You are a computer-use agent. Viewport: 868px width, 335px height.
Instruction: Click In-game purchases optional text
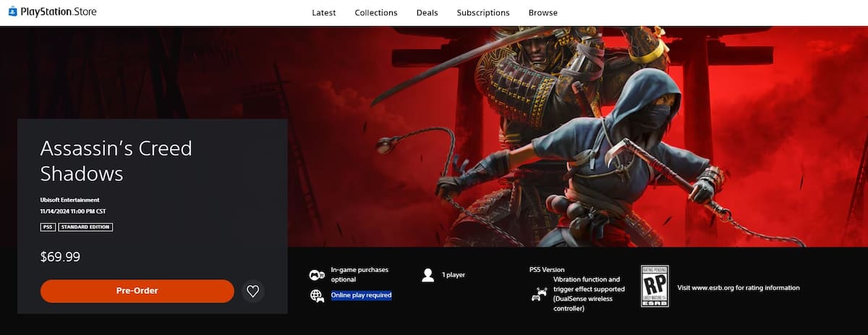point(359,274)
